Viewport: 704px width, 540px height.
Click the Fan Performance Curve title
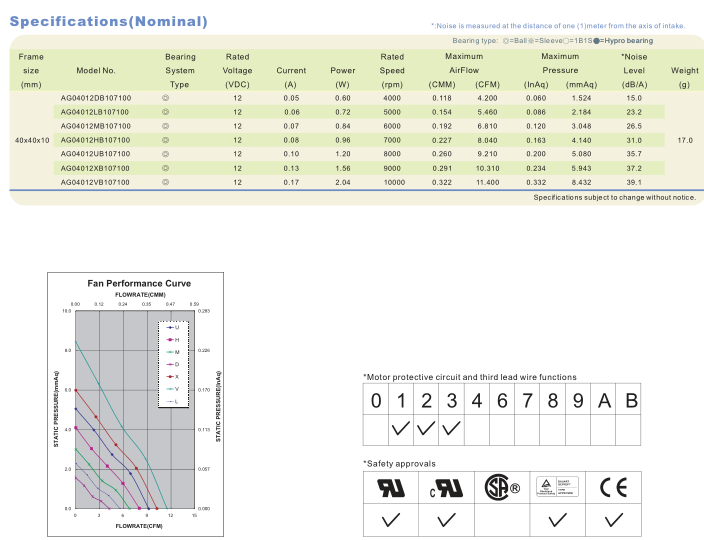[x=139, y=283]
